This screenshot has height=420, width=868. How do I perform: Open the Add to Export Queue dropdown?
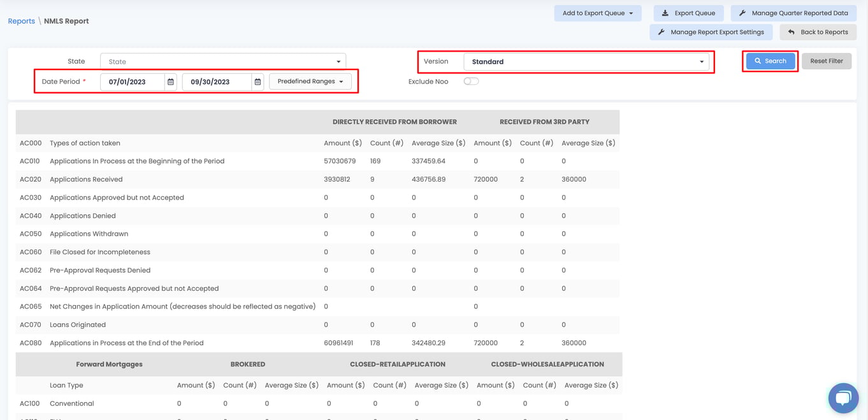pos(597,13)
